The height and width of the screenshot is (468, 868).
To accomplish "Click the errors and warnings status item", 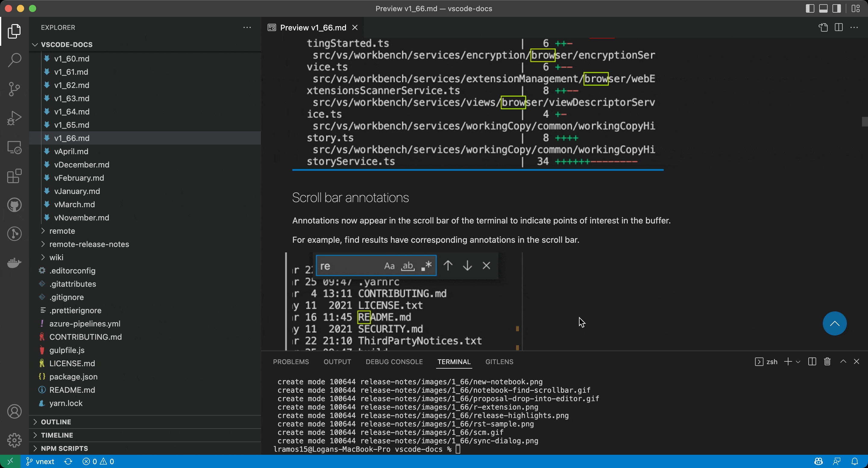I will tap(98, 461).
